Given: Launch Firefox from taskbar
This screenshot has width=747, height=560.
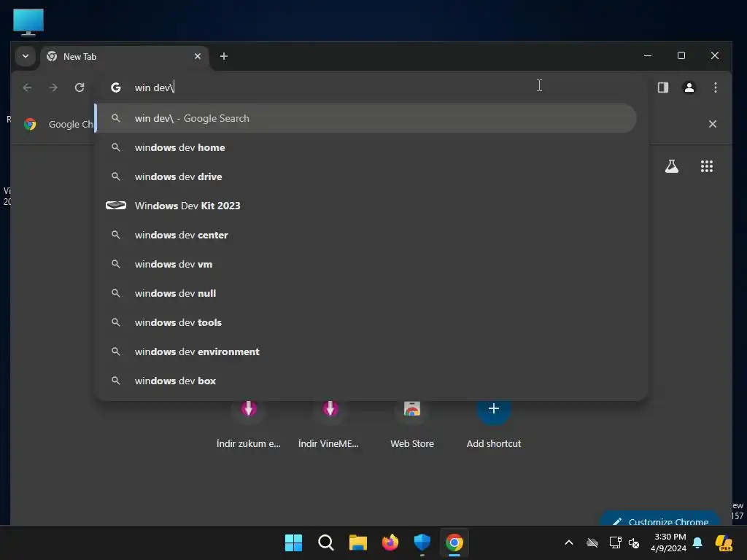Looking at the screenshot, I should click(x=390, y=542).
